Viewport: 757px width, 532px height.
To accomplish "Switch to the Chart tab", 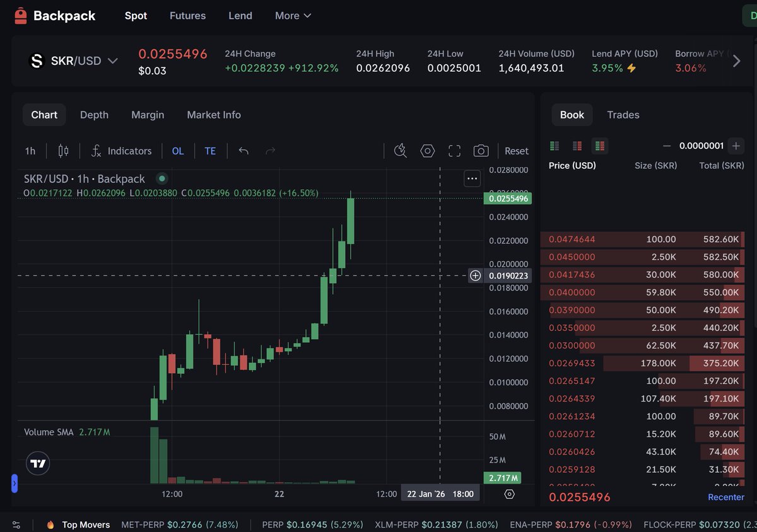I will pyautogui.click(x=44, y=115).
